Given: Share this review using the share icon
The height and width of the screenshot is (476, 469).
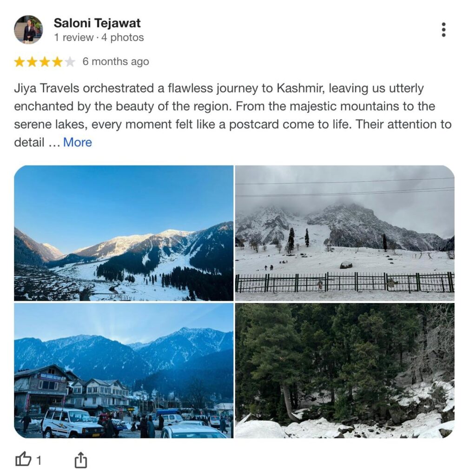Looking at the screenshot, I should coord(81,460).
